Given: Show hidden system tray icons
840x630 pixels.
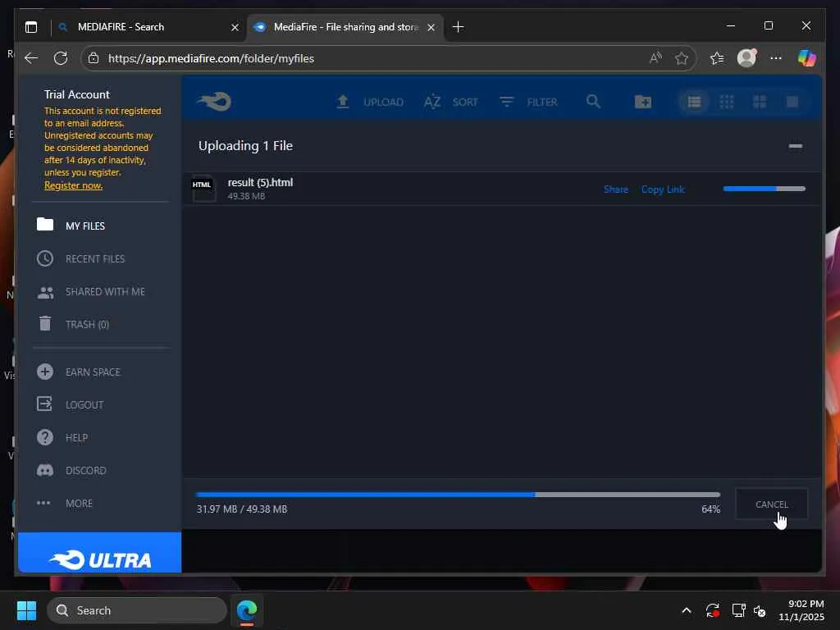Looking at the screenshot, I should pos(687,610).
